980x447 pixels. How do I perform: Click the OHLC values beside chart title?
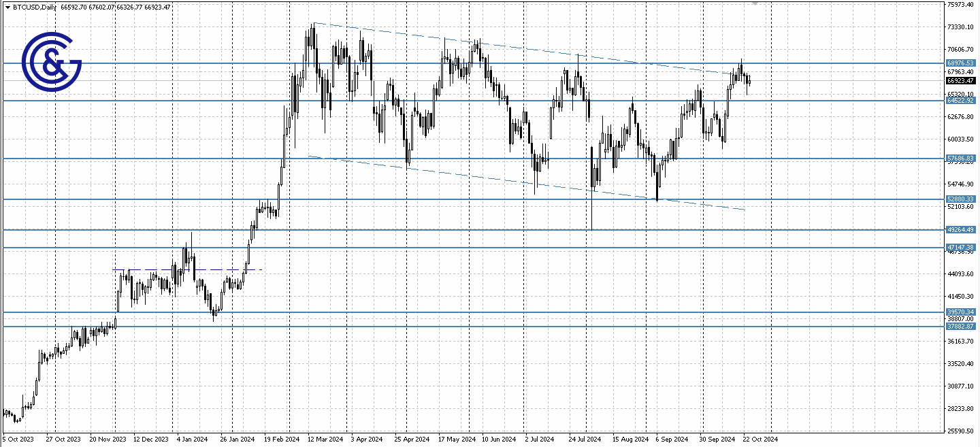pyautogui.click(x=116, y=7)
